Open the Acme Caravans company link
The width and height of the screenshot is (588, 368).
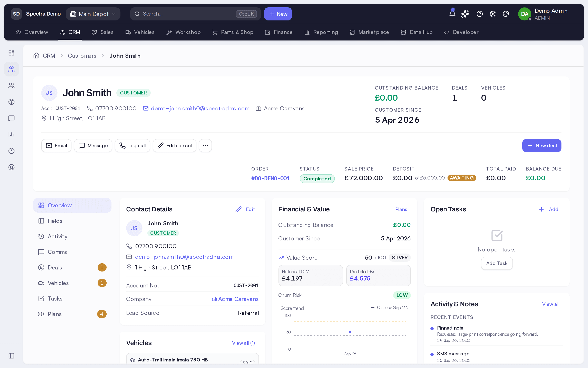click(x=235, y=299)
